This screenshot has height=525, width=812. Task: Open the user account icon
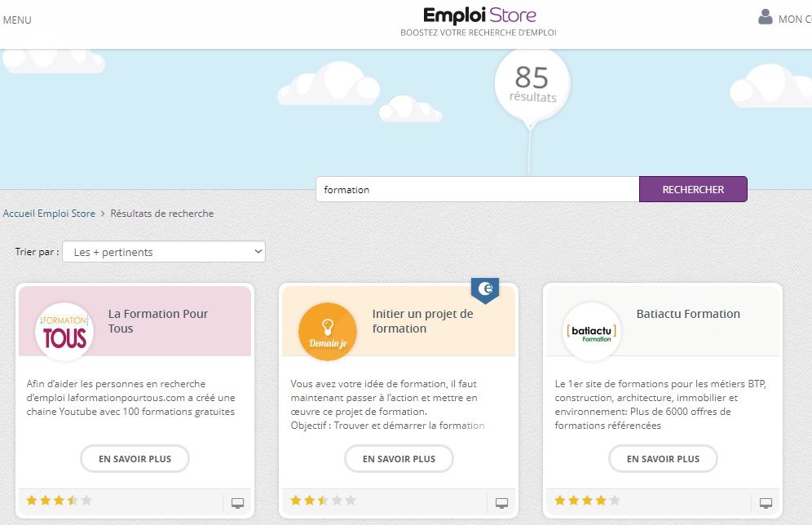tap(766, 18)
